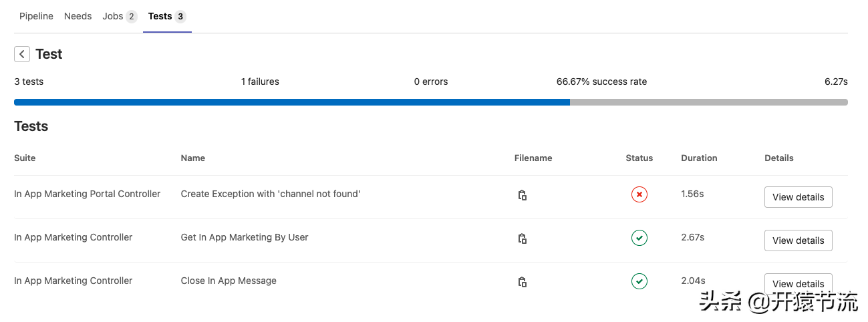Switch to the Needs tab
This screenshot has width=868, height=322.
(78, 16)
